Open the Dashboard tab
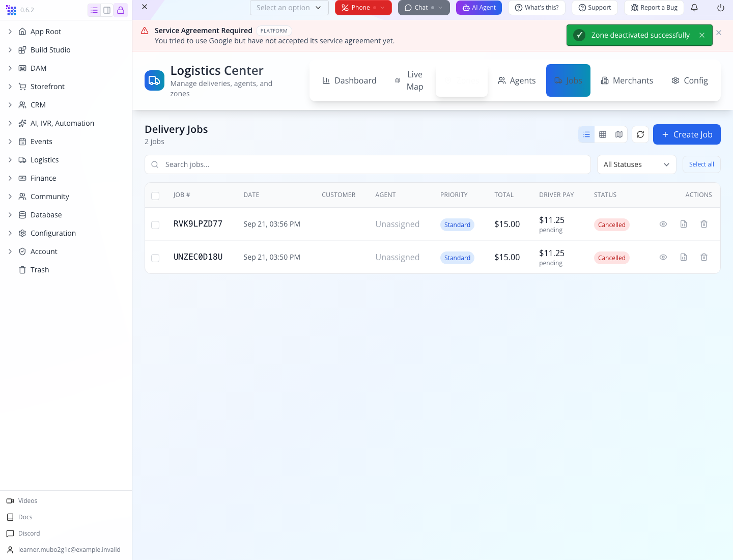 349,80
